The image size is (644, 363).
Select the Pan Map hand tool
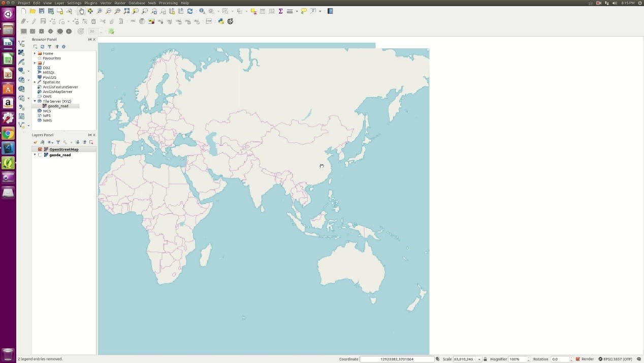coord(81,11)
